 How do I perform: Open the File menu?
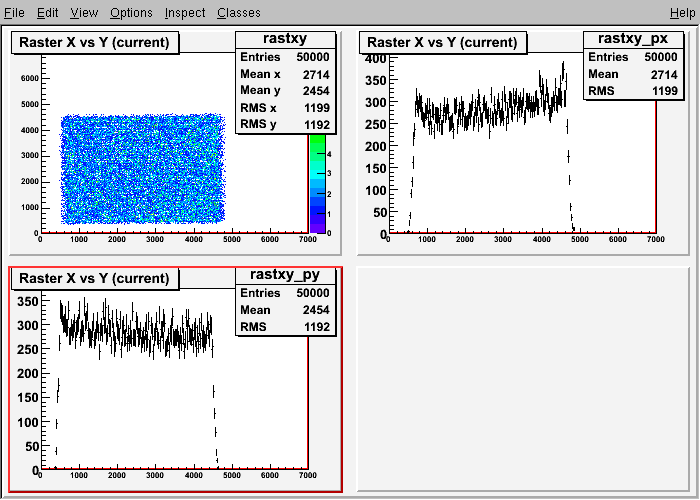[14, 12]
